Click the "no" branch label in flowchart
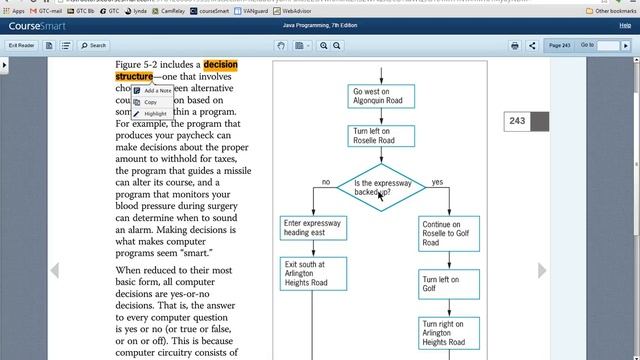Image resolution: width=640 pixels, height=360 pixels. [326, 182]
